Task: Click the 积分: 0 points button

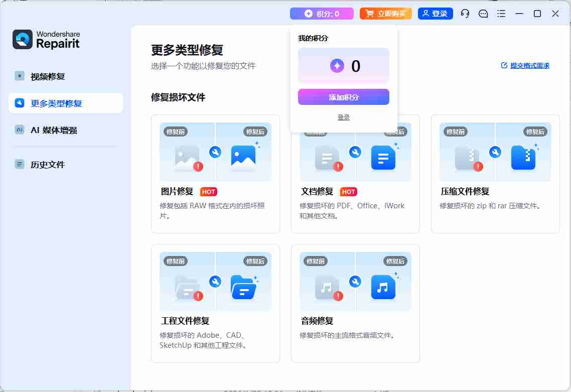Action: pos(322,14)
